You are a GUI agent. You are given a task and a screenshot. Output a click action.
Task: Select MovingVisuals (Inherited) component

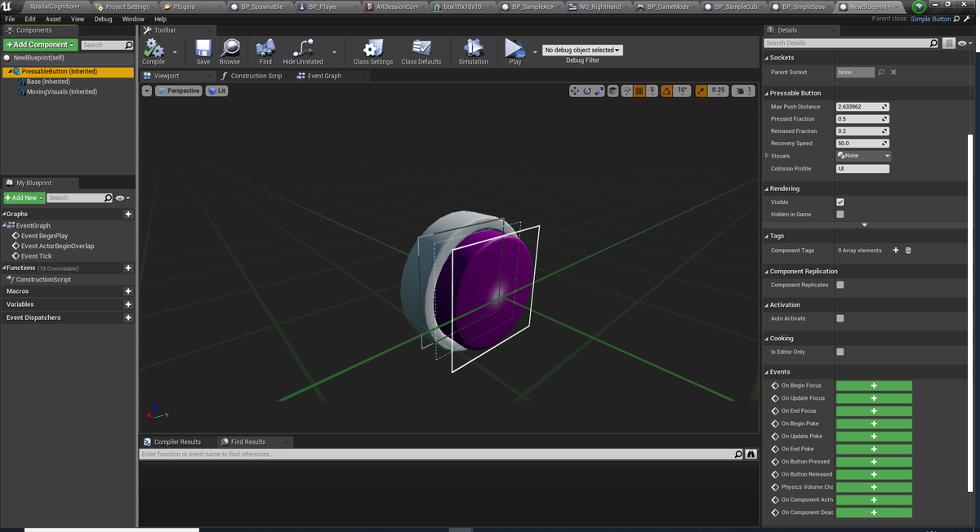(x=61, y=91)
